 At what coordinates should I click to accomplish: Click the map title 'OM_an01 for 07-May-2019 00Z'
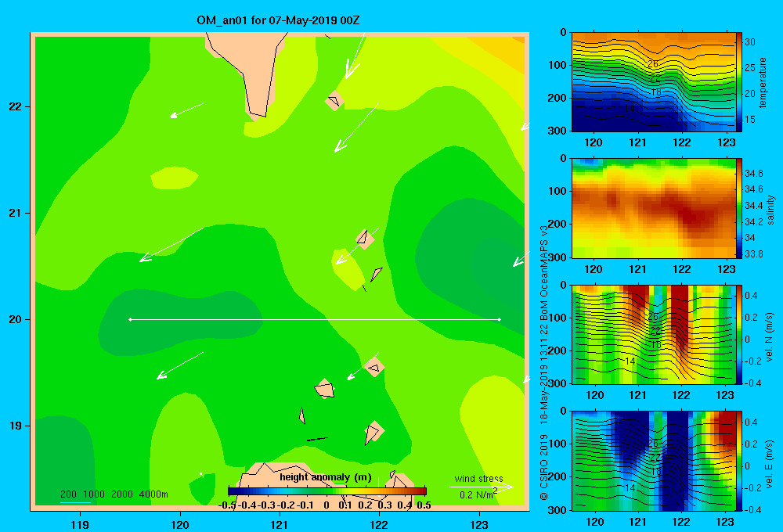[x=278, y=20]
